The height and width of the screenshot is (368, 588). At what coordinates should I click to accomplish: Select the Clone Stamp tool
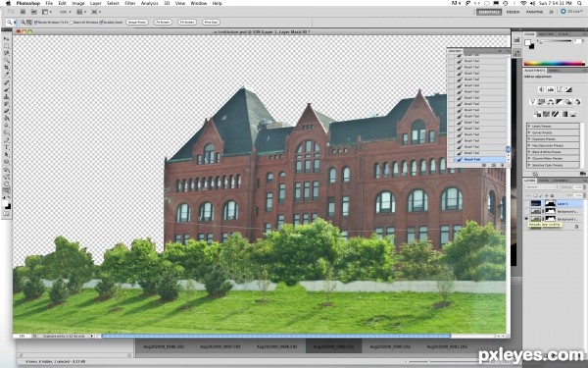(x=7, y=97)
